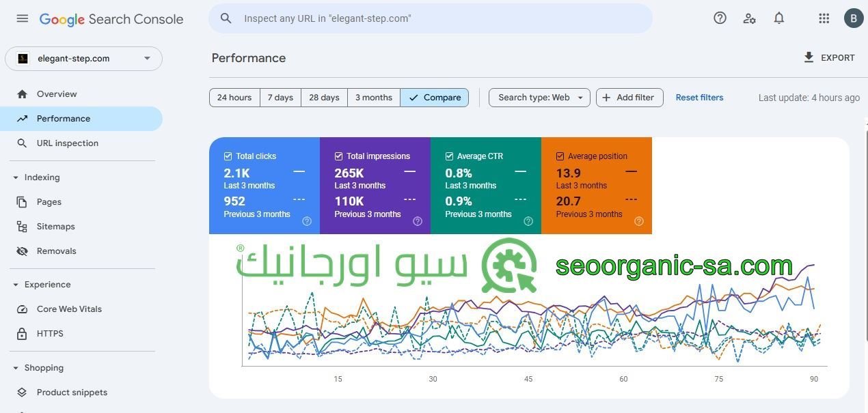Image resolution: width=868 pixels, height=413 pixels.
Task: Open the Overview page
Action: pyautogui.click(x=57, y=94)
